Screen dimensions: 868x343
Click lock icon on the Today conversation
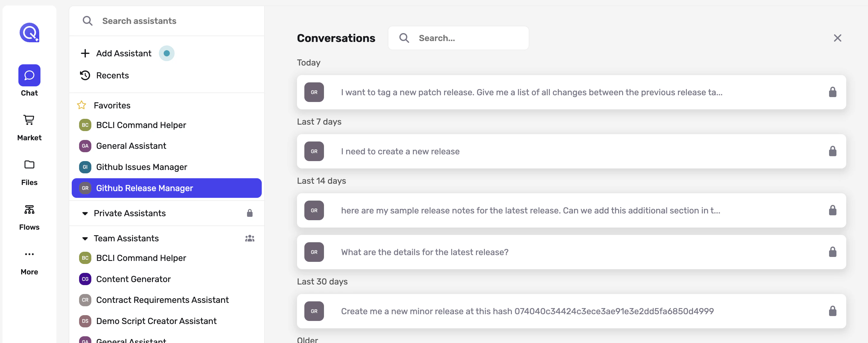pos(832,92)
